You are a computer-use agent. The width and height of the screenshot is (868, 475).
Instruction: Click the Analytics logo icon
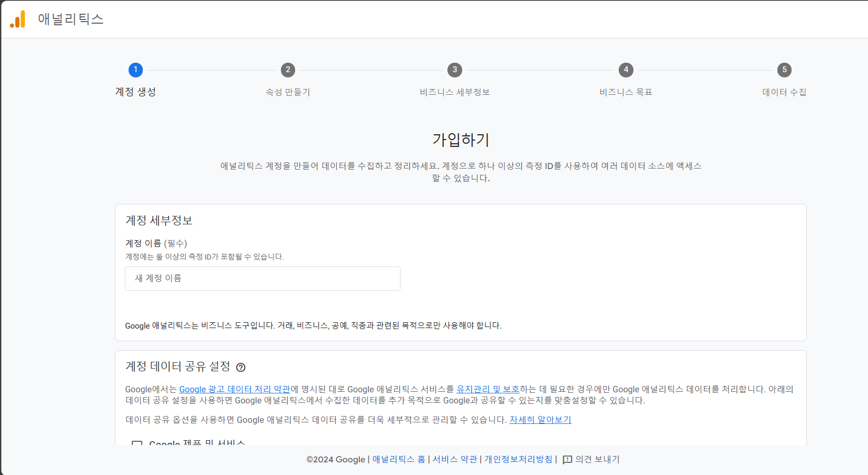[17, 19]
